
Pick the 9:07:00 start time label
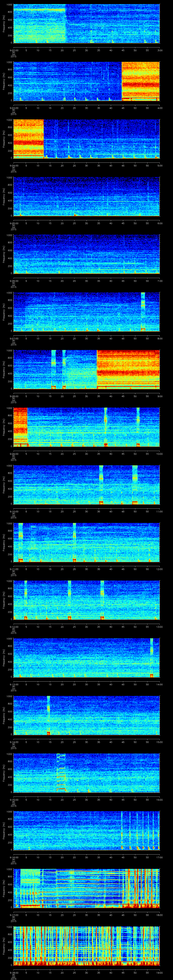[x=14, y=339]
